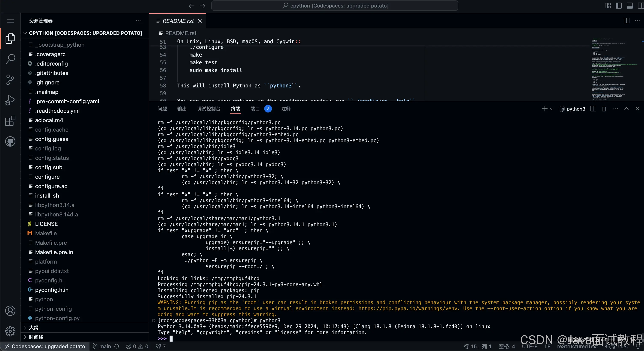Switch to the 问题 panel tab
The image size is (644, 351).
click(162, 109)
